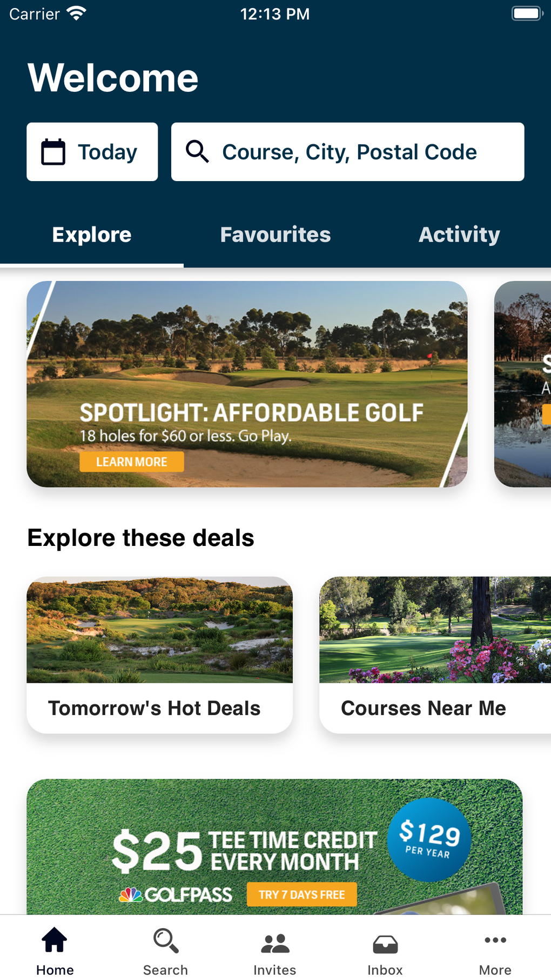Open the Today date selector button

click(x=92, y=151)
